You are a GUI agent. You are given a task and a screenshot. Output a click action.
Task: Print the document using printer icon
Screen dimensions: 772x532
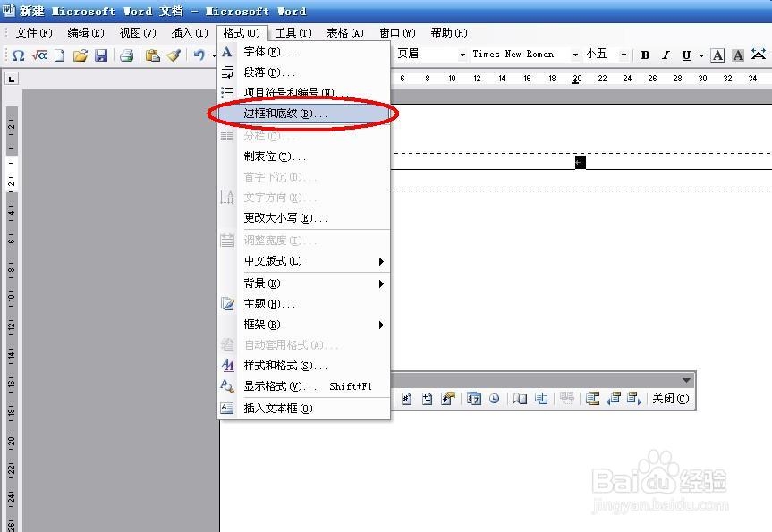tap(126, 55)
